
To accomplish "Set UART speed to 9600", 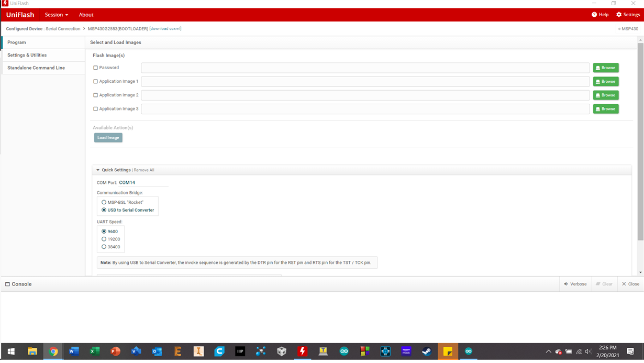I will pos(104,232).
